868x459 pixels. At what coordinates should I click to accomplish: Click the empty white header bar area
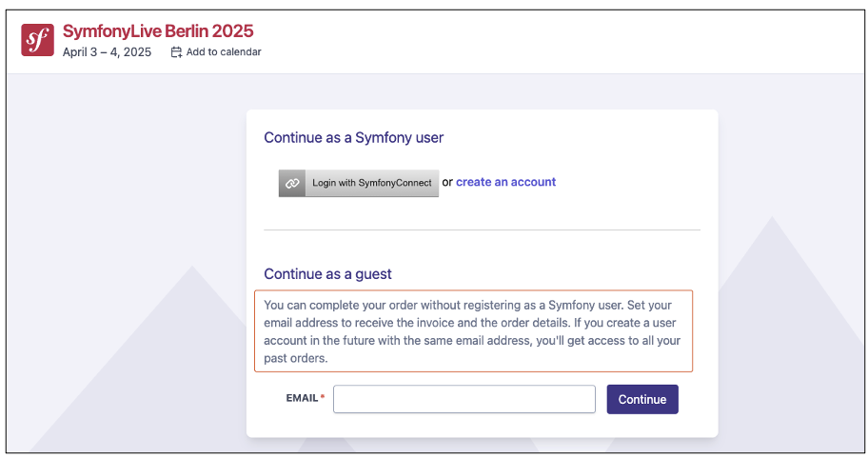(571, 40)
